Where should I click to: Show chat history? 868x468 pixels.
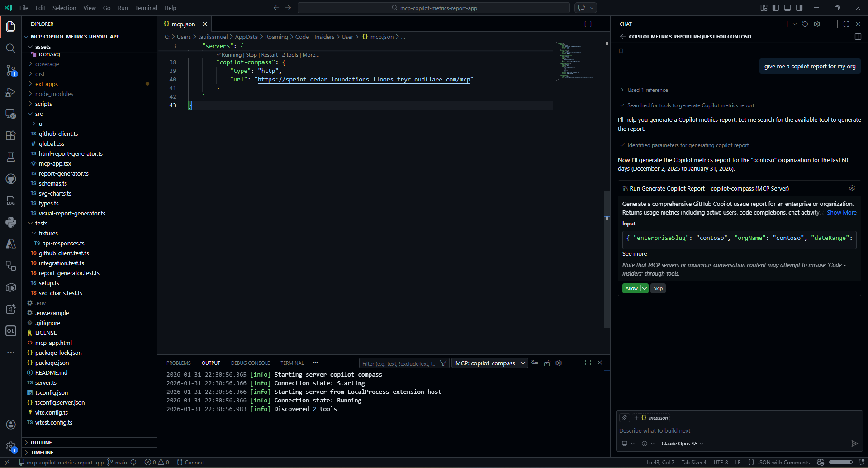[805, 24]
